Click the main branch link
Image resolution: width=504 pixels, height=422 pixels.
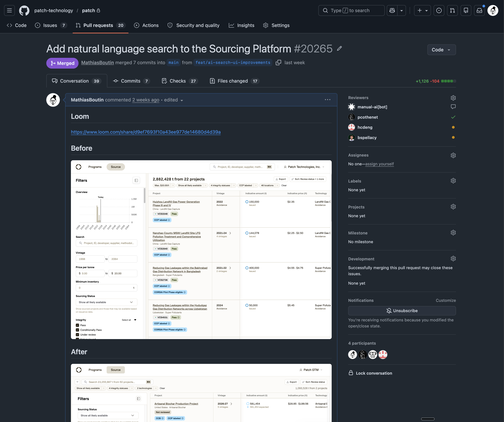pyautogui.click(x=173, y=63)
